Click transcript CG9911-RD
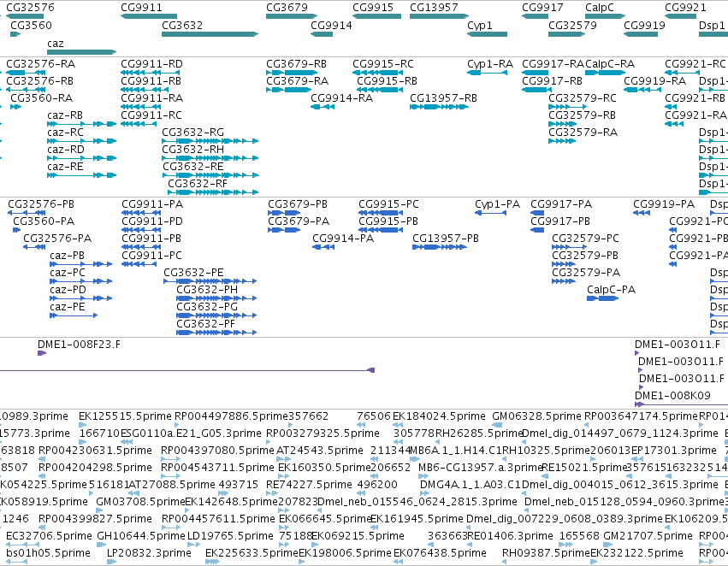Image resolution: width=728 pixels, height=566 pixels. (151, 63)
